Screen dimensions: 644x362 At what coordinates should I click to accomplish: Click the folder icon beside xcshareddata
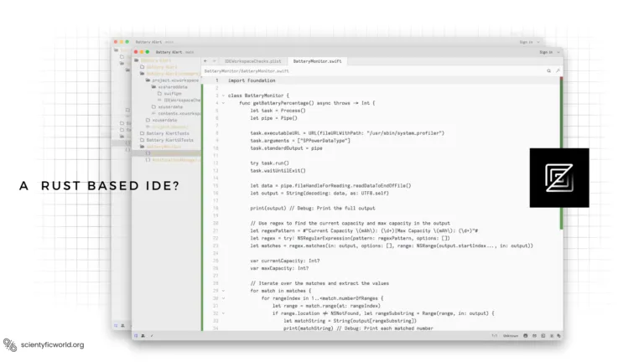click(153, 87)
